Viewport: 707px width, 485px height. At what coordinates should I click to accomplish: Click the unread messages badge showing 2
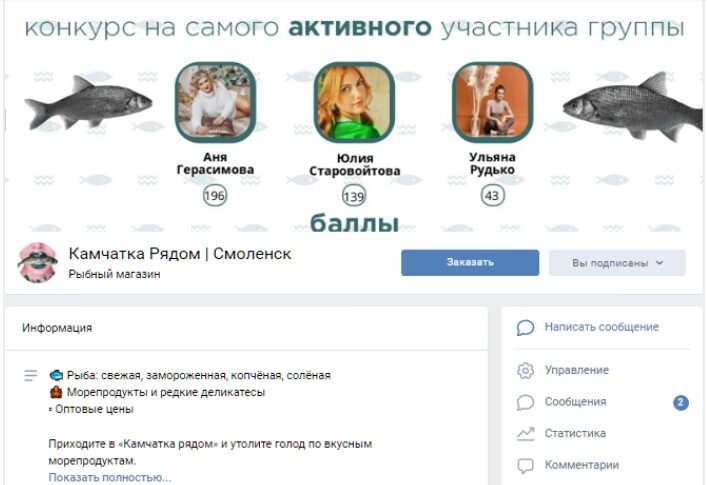(681, 402)
